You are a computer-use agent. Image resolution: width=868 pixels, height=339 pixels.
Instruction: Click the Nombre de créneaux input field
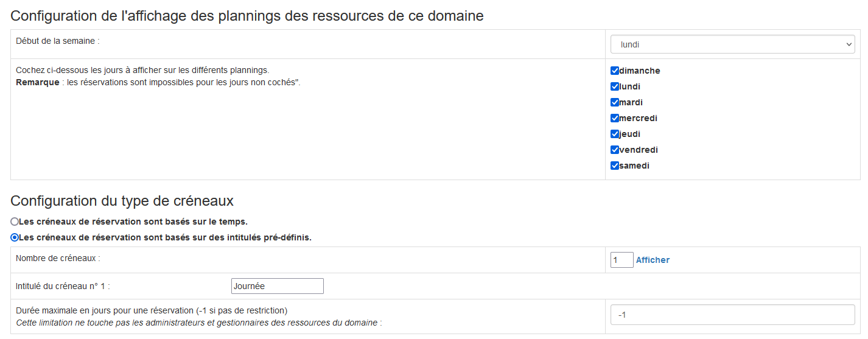(x=621, y=260)
